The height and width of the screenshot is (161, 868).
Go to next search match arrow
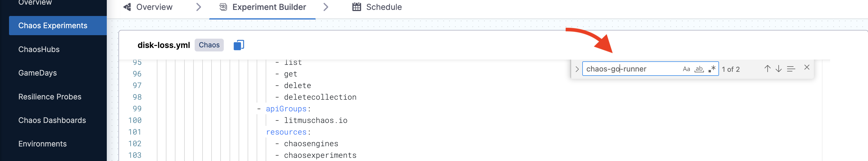point(778,69)
